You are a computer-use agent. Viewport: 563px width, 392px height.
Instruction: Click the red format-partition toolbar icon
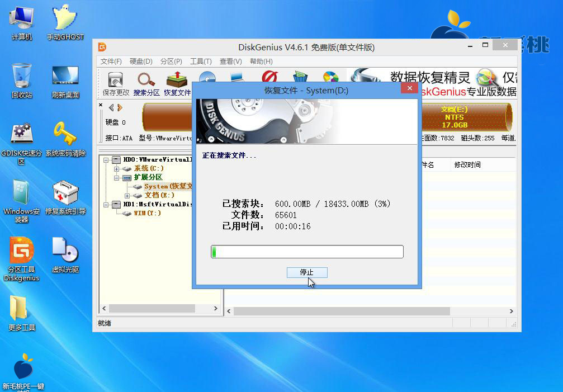(x=269, y=76)
